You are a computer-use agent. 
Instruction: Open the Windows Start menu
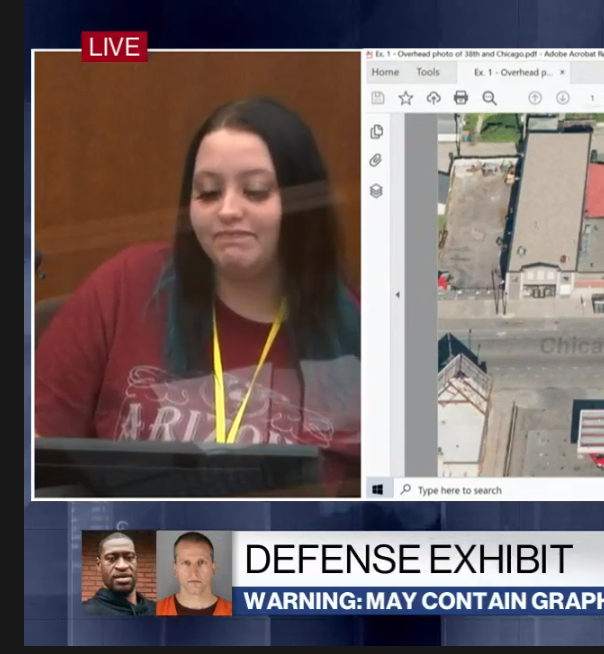pyautogui.click(x=378, y=489)
